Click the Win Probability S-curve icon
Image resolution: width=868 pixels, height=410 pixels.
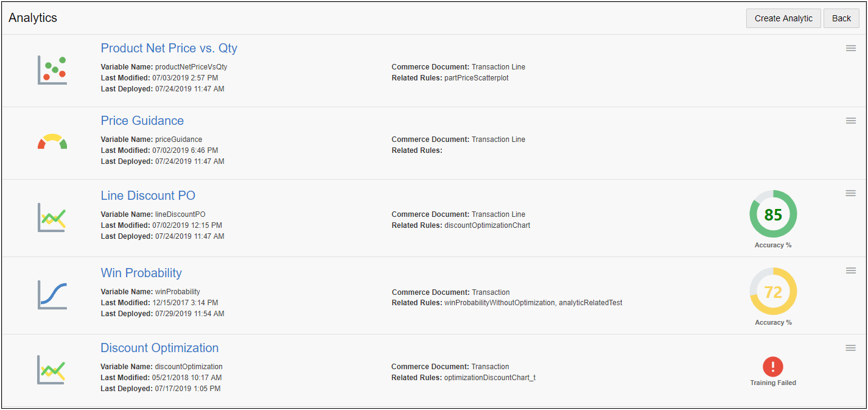click(x=52, y=294)
